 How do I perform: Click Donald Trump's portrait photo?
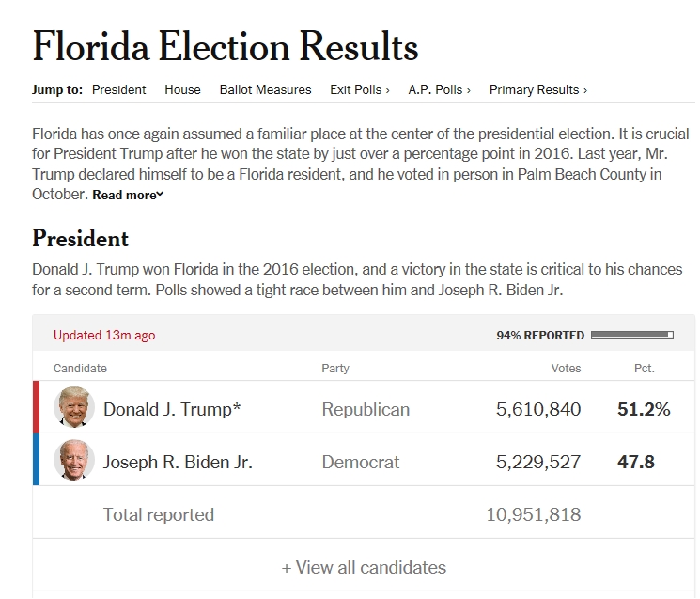pos(75,408)
